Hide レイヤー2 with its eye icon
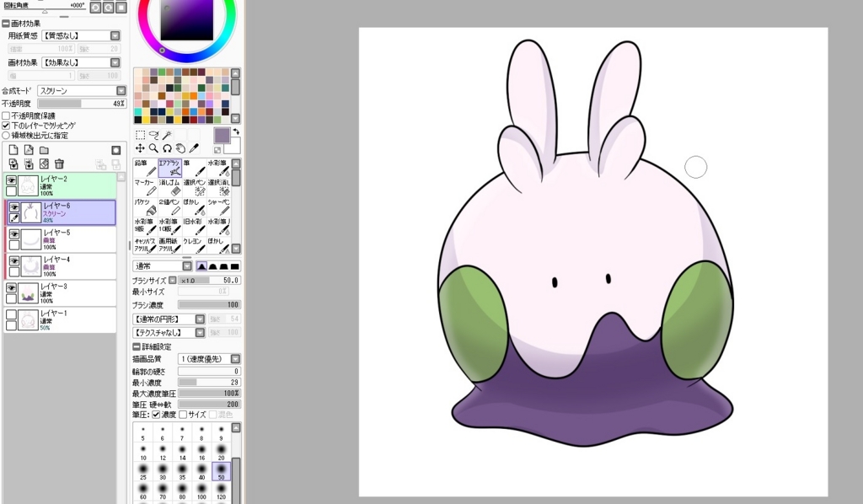The height and width of the screenshot is (504, 863). [x=11, y=180]
